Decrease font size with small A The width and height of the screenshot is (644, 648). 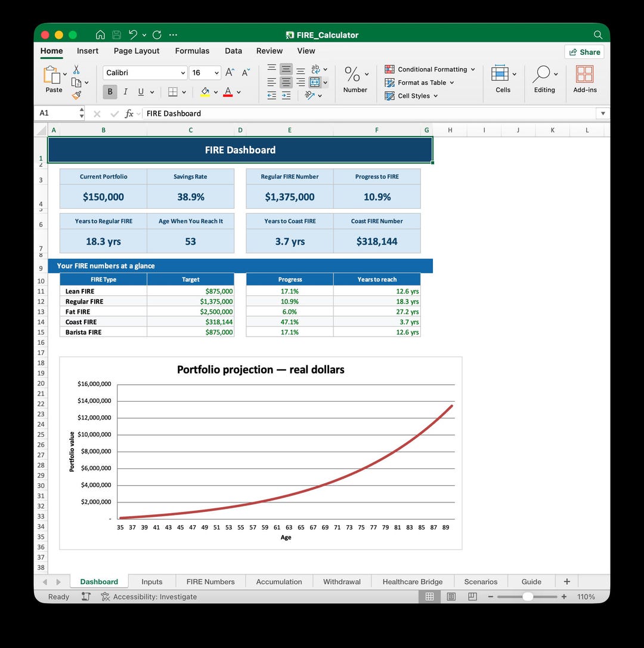click(246, 73)
